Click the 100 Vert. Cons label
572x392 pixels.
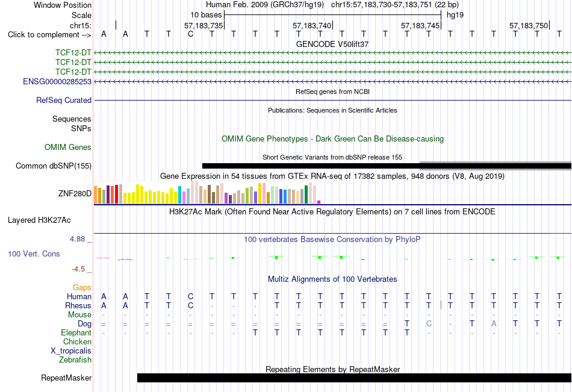point(34,254)
